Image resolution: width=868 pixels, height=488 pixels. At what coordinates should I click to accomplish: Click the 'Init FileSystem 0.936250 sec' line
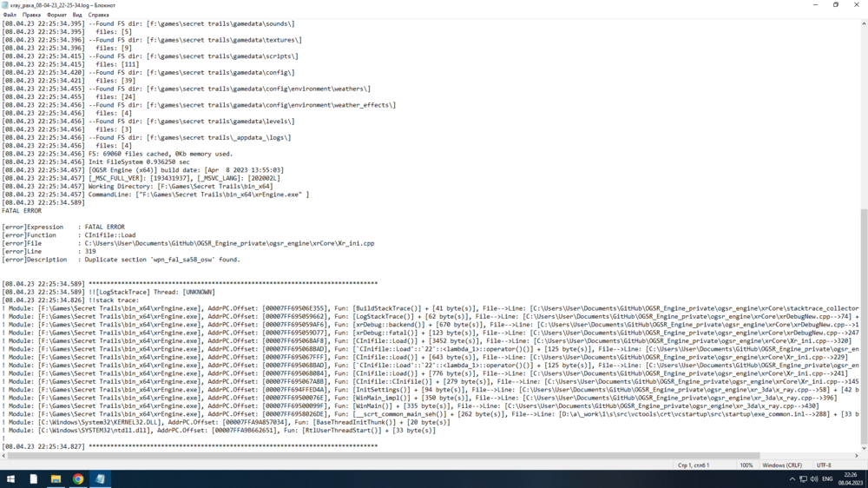tap(95, 162)
